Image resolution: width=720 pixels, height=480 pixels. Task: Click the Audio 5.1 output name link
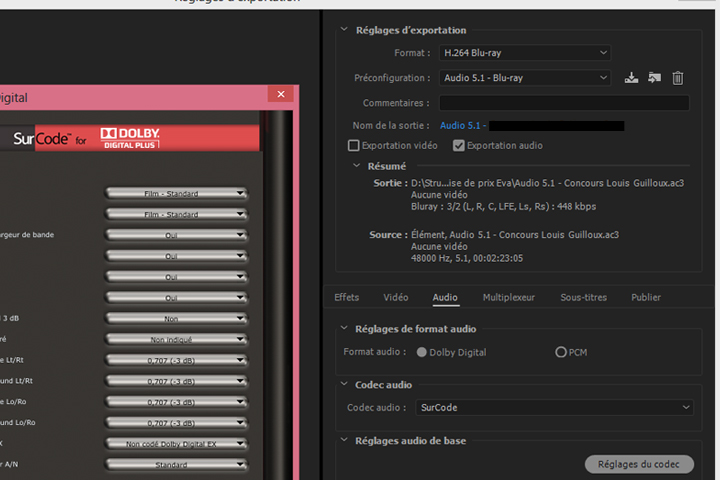click(x=460, y=126)
